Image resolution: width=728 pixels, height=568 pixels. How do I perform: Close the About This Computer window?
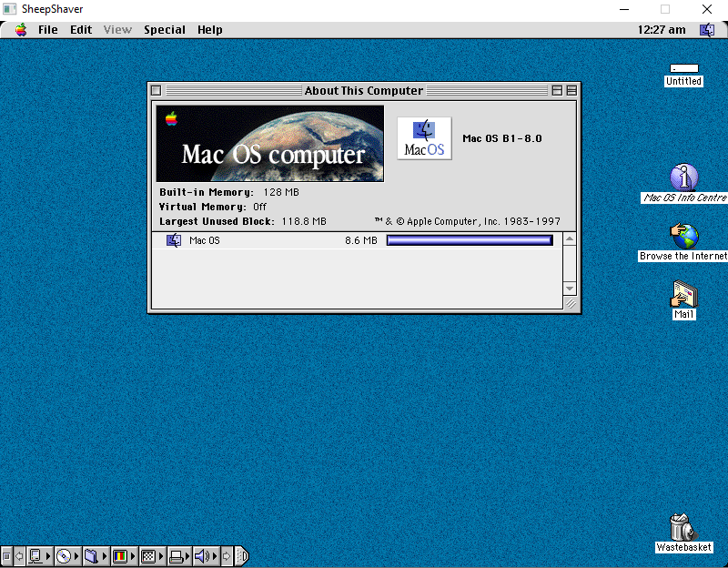(156, 90)
